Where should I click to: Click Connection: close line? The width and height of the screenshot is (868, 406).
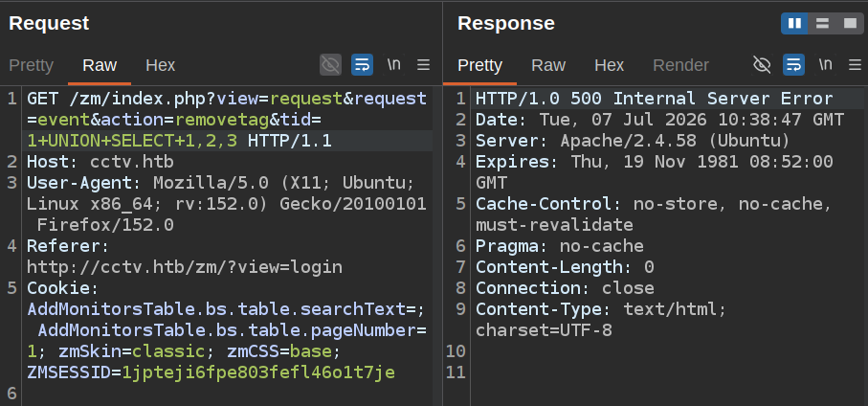566,288
